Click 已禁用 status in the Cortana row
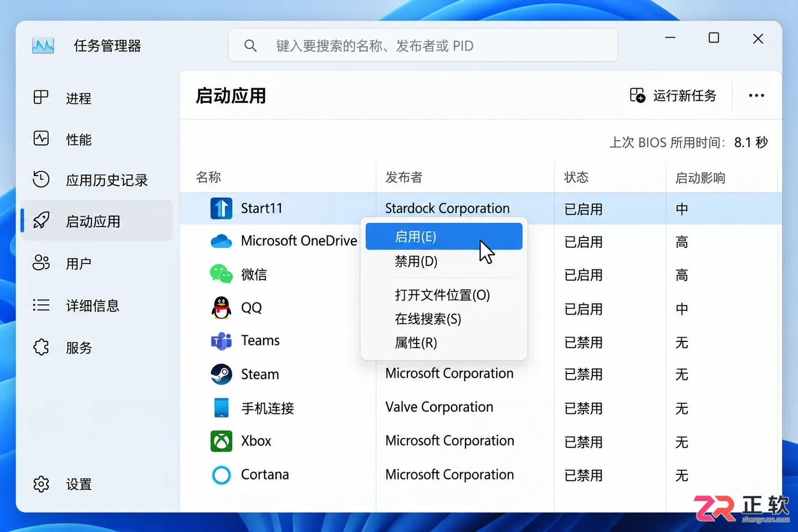Image resolution: width=798 pixels, height=532 pixels. point(583,475)
